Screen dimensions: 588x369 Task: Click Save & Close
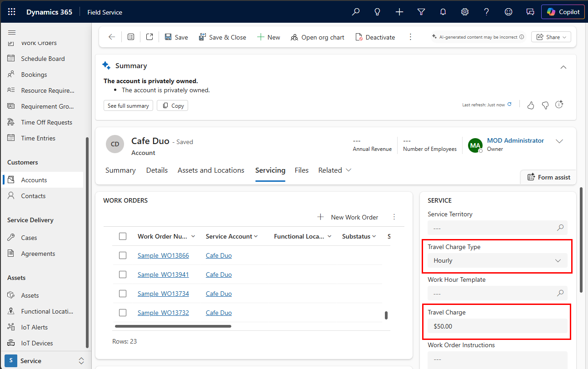coord(223,37)
